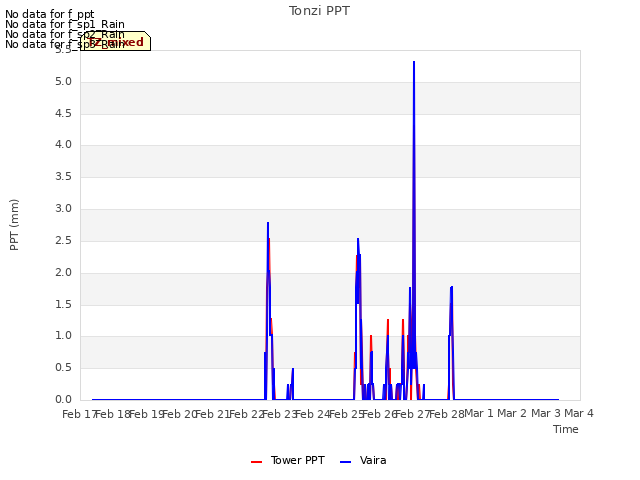Viewport: 640px width, 480px height.
Task: Click the red Tower PPT legend swatch
Action: (x=256, y=462)
